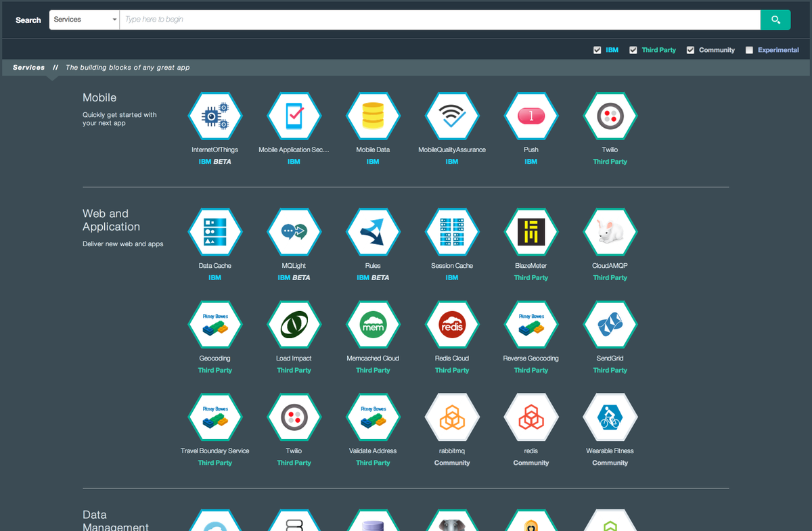The image size is (812, 531).
Task: Open the Reverse Geocoding service icon
Action: [x=531, y=325]
